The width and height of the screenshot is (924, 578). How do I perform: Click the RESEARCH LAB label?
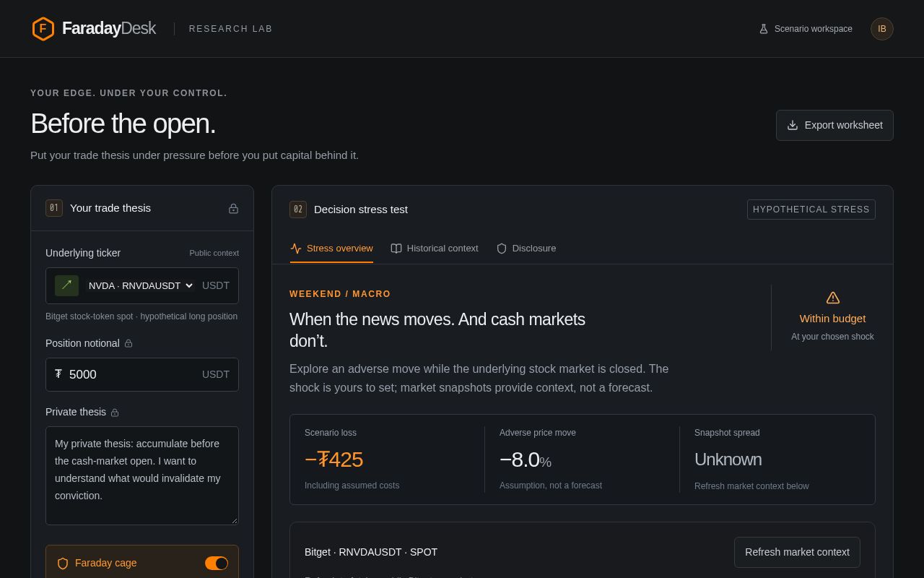point(231,29)
